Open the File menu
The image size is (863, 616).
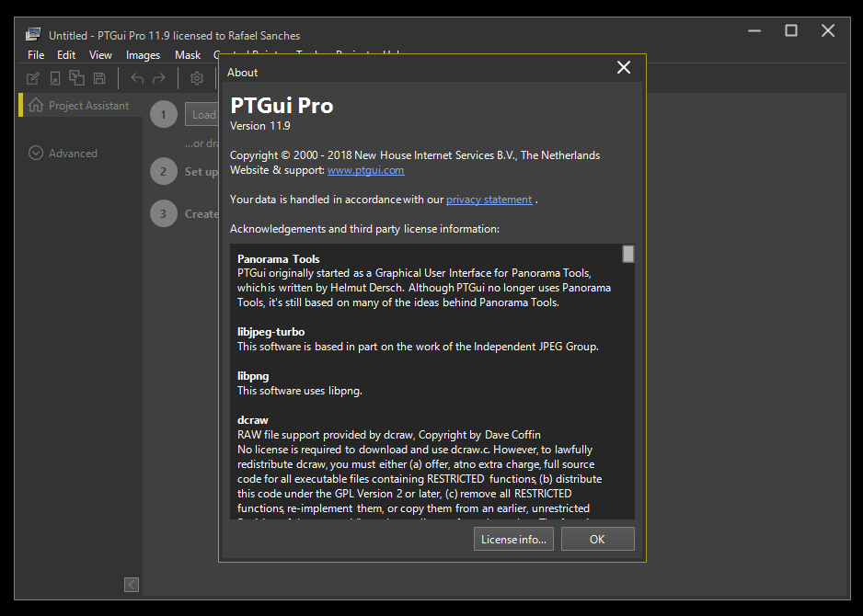pos(36,55)
